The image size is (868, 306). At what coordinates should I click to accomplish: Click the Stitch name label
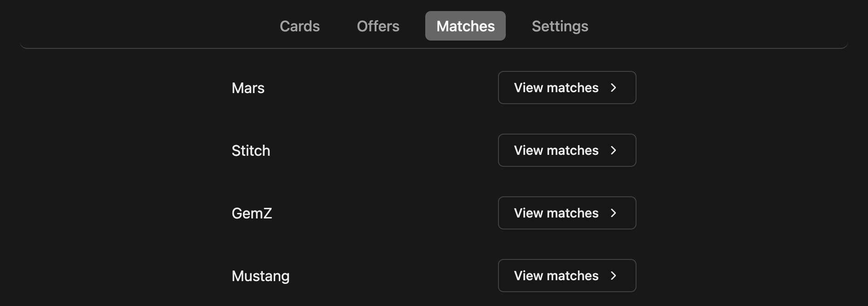coord(251,151)
